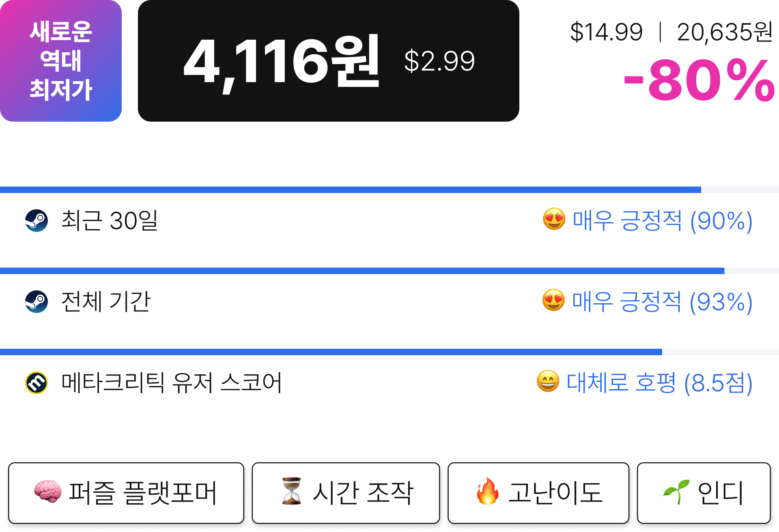The height and width of the screenshot is (532, 779).
Task: Click the brain emoji on 퍼즐 플랫포머 tag
Action: pyautogui.click(x=48, y=492)
